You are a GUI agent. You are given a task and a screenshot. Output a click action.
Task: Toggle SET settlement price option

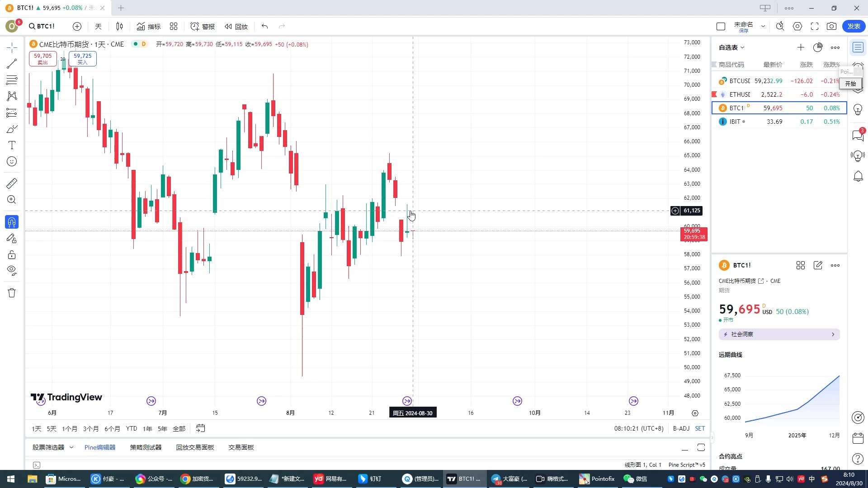point(700,428)
